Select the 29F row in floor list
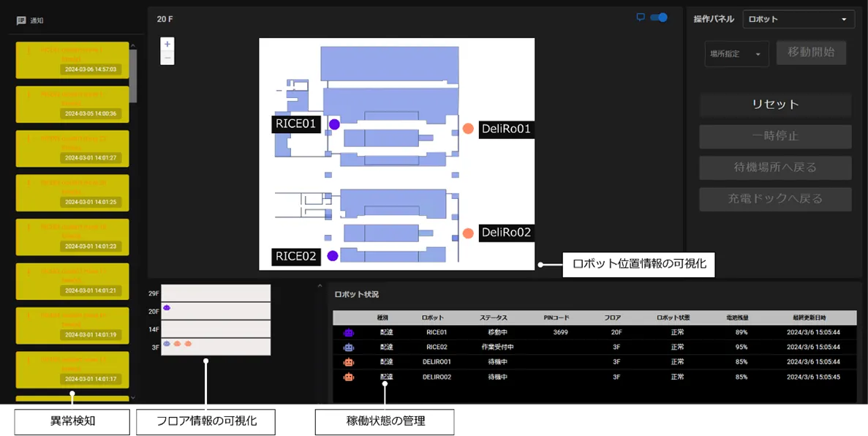This screenshot has width=868, height=436. click(216, 293)
